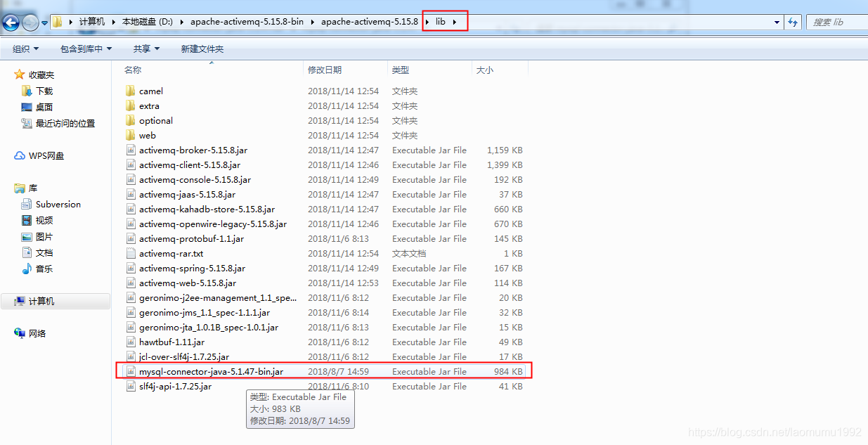Click the geronimo-j2ee-management jar file icon
The image size is (868, 445).
(x=131, y=297)
